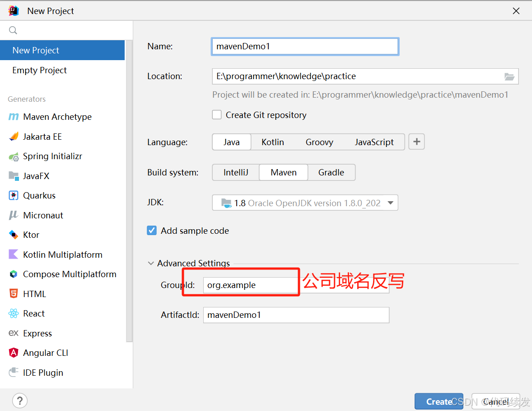Browse for location with folder icon

(509, 76)
